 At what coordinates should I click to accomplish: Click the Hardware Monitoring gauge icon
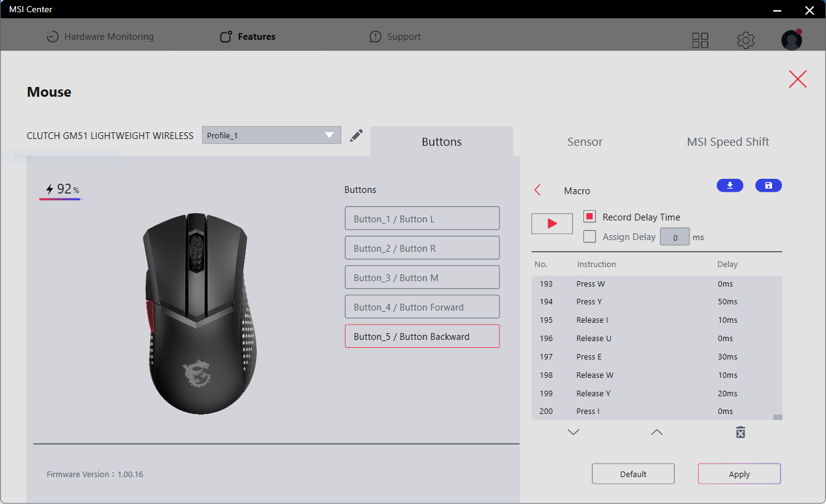[x=53, y=37]
